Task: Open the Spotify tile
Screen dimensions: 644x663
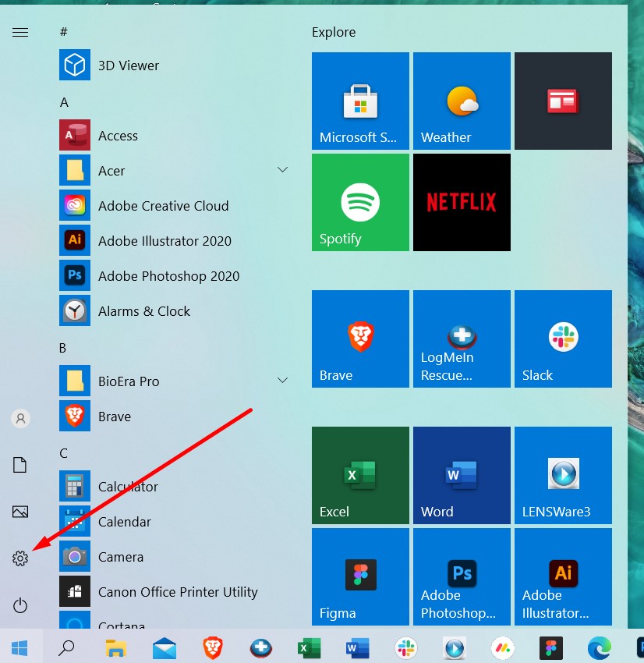Action: pos(360,202)
